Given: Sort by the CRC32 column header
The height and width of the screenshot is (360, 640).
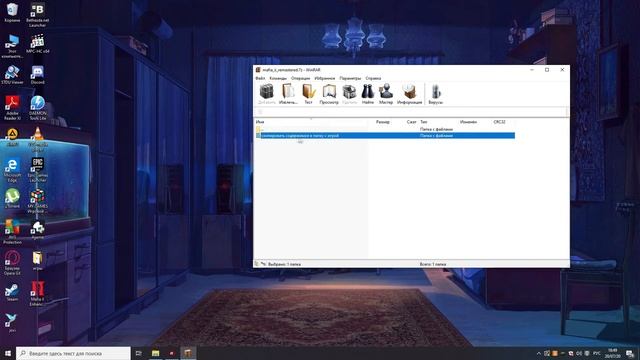Looking at the screenshot, I should tap(499, 122).
